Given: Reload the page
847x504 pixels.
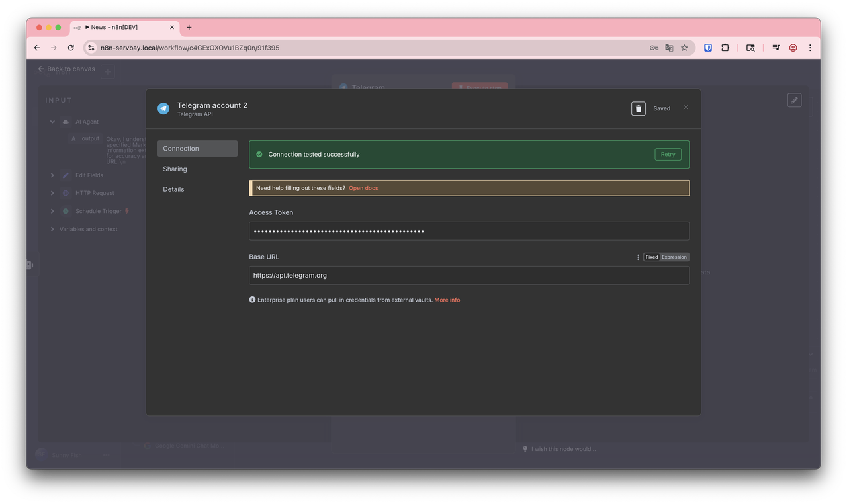Looking at the screenshot, I should pos(71,48).
